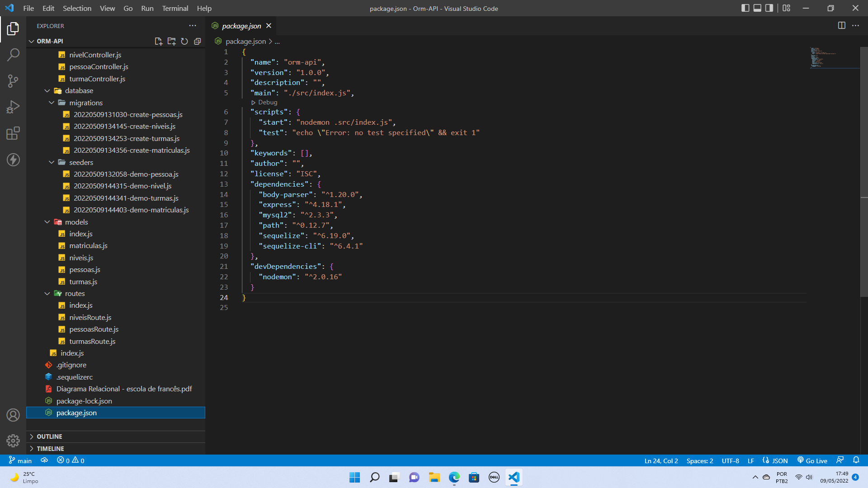Viewport: 868px width, 488px height.
Task: Open the Search view
Action: coord(13,54)
